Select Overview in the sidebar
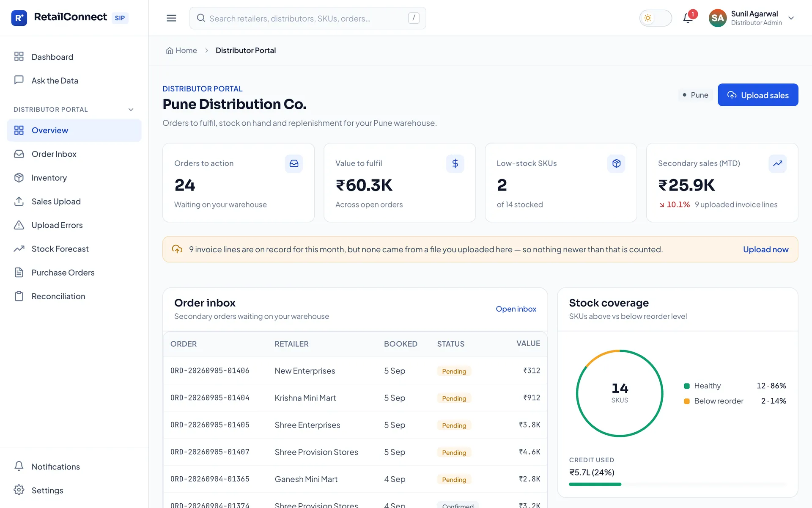812x508 pixels. point(74,130)
